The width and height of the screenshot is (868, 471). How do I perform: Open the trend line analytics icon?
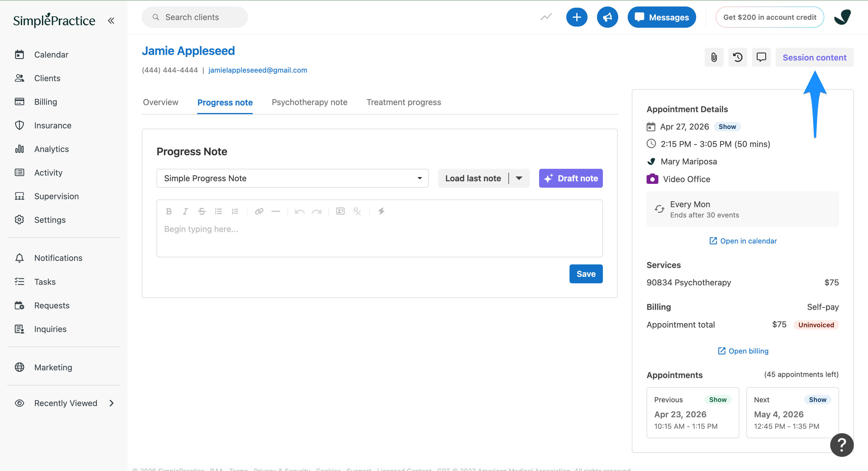pos(546,17)
